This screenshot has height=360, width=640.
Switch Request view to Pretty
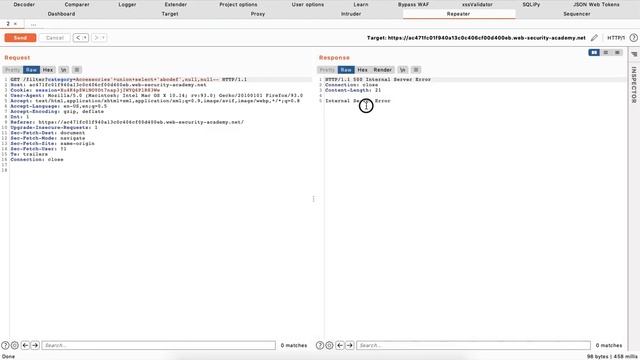click(12, 70)
